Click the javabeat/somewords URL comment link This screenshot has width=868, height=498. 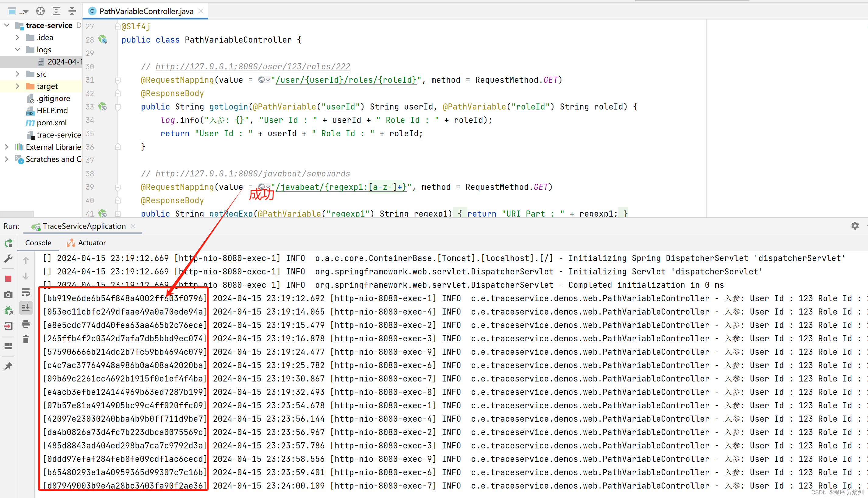coord(253,174)
